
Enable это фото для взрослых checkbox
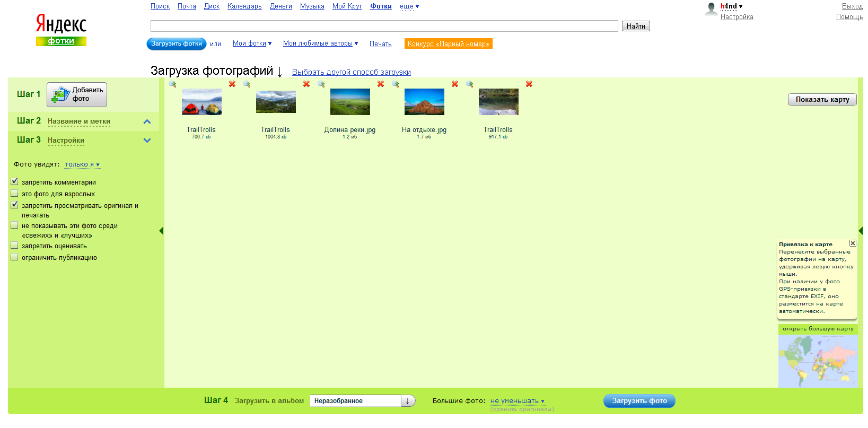[15, 194]
